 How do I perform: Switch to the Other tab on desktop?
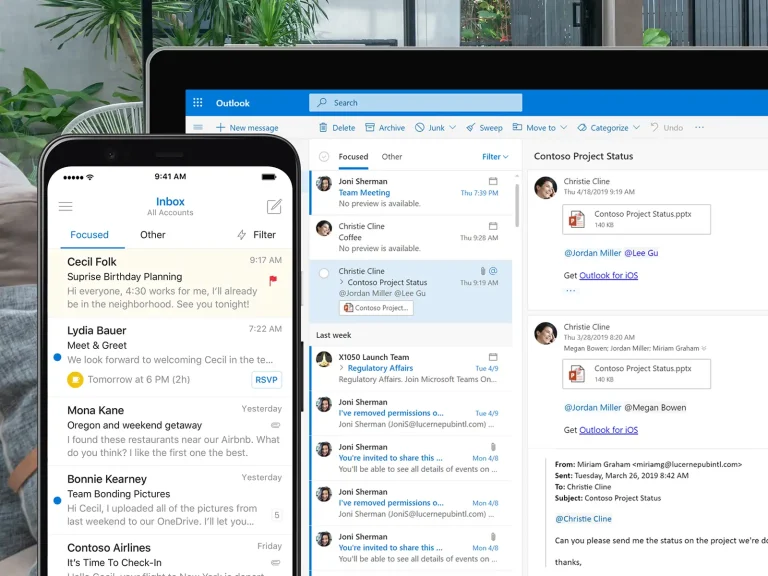point(392,157)
